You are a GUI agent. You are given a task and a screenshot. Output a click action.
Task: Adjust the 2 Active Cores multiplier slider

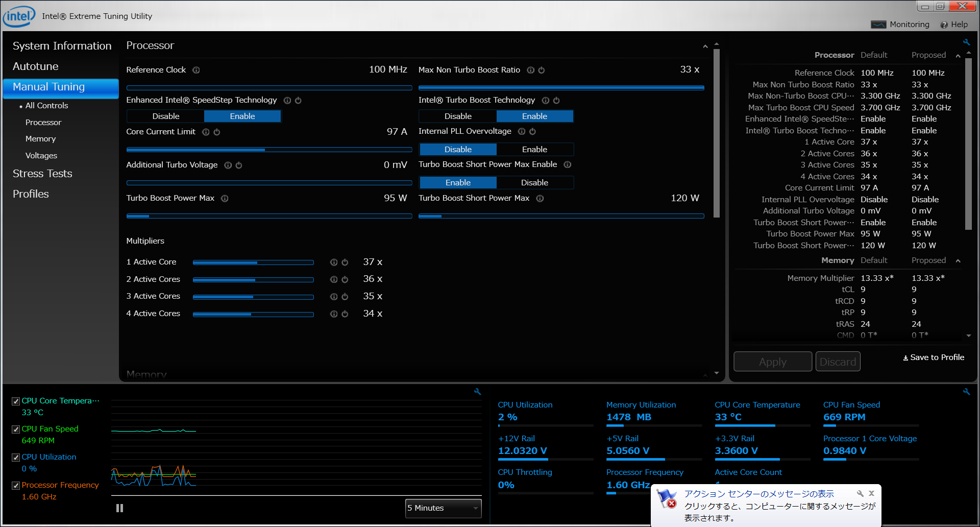click(x=253, y=280)
